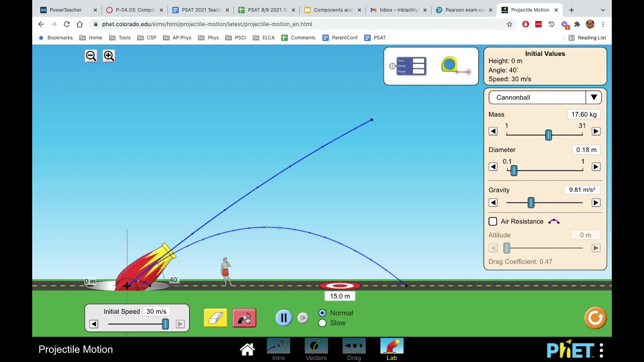Zoom in the simulation view
The width and height of the screenshot is (644, 362).
(x=109, y=56)
